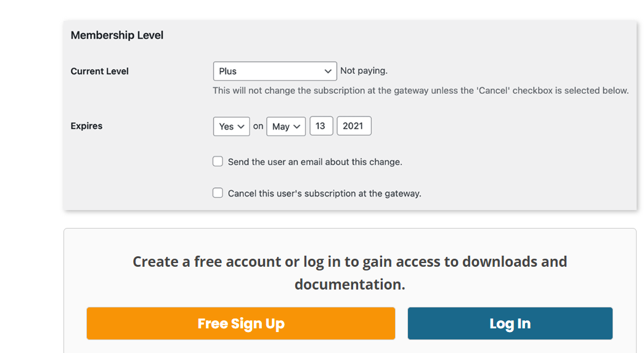Click the chevron arrow on the Plus dropdown

click(x=328, y=71)
